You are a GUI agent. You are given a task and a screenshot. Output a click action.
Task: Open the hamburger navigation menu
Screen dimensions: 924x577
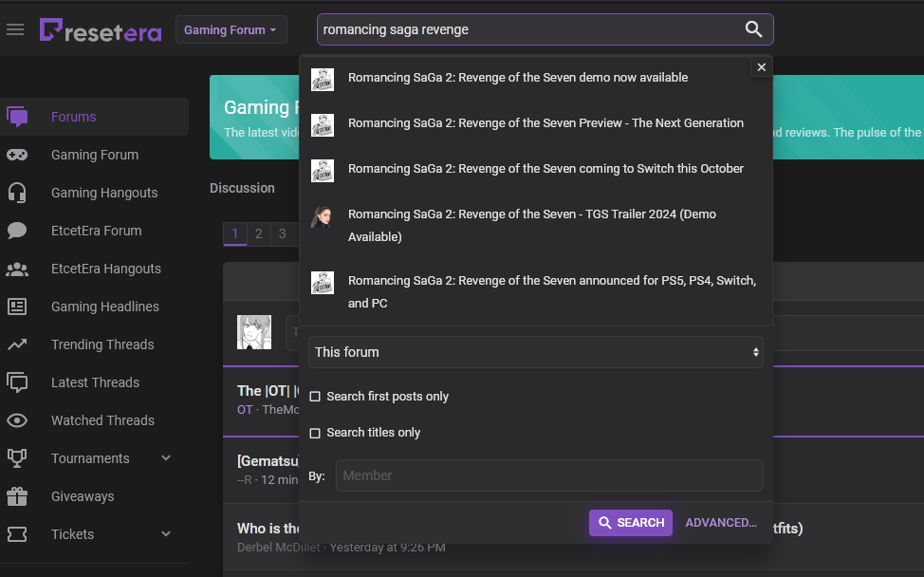(x=15, y=29)
